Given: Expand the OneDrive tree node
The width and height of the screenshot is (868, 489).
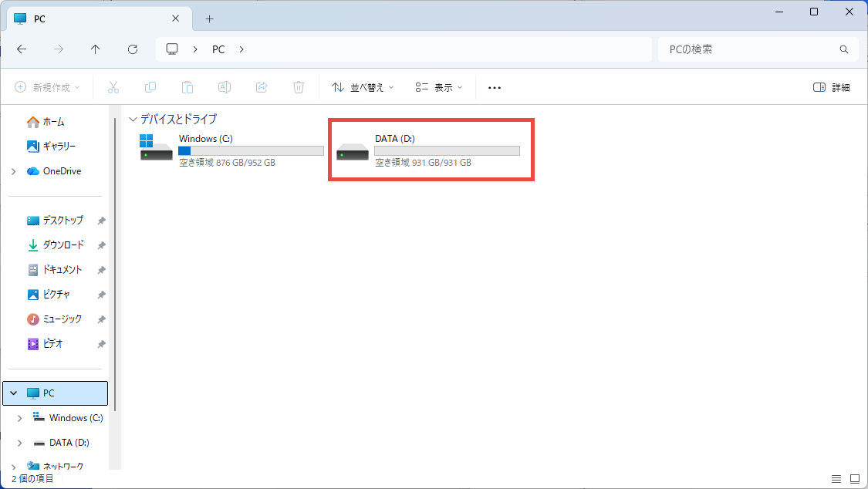Looking at the screenshot, I should point(14,171).
